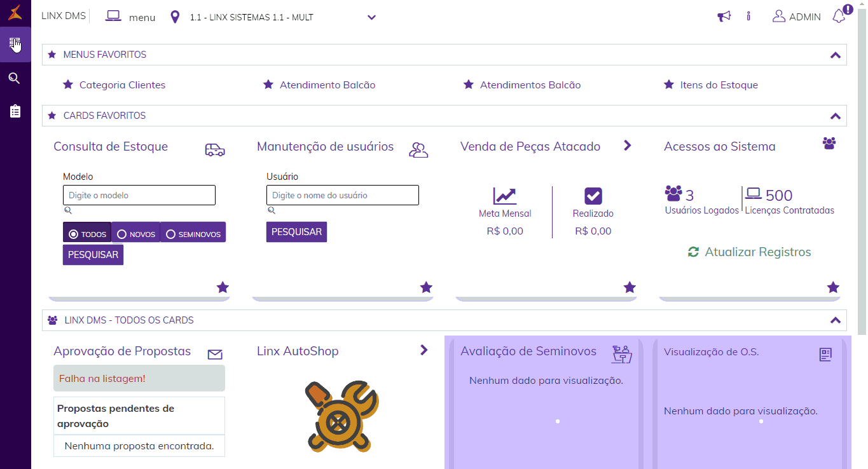Click the Atualizar Registros link
The width and height of the screenshot is (868, 469).
pyautogui.click(x=758, y=252)
